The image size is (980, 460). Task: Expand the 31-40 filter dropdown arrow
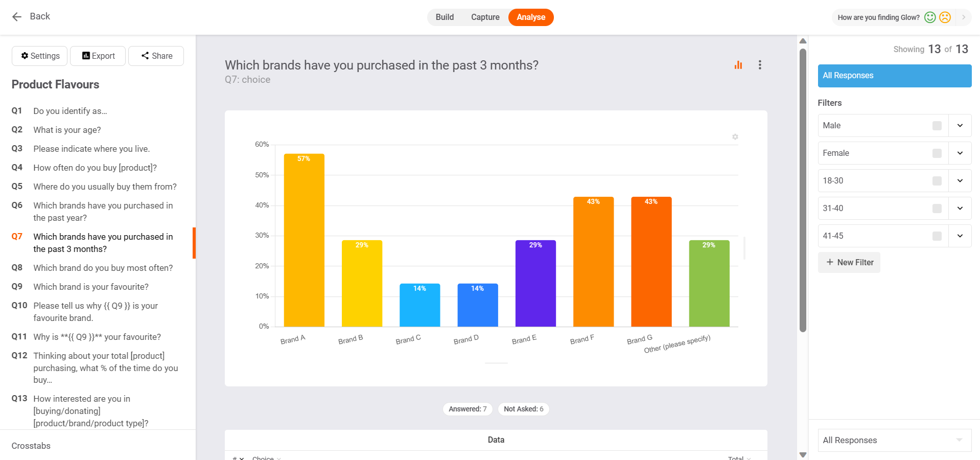coord(960,209)
